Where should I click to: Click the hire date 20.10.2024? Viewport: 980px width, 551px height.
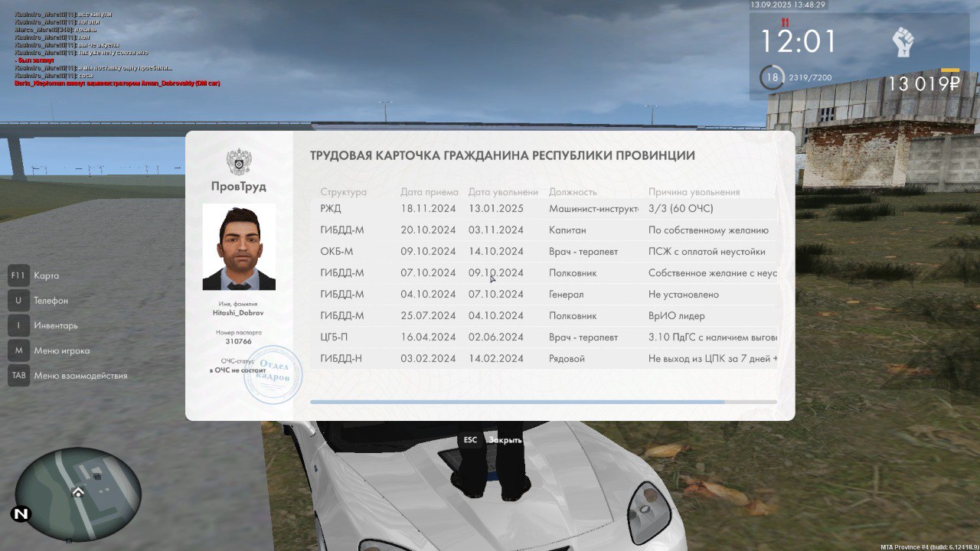click(428, 230)
